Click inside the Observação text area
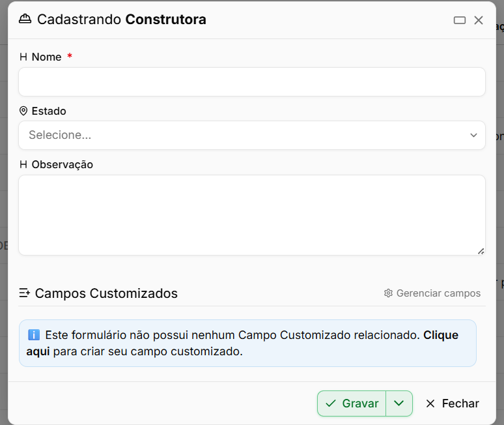 pos(252,215)
